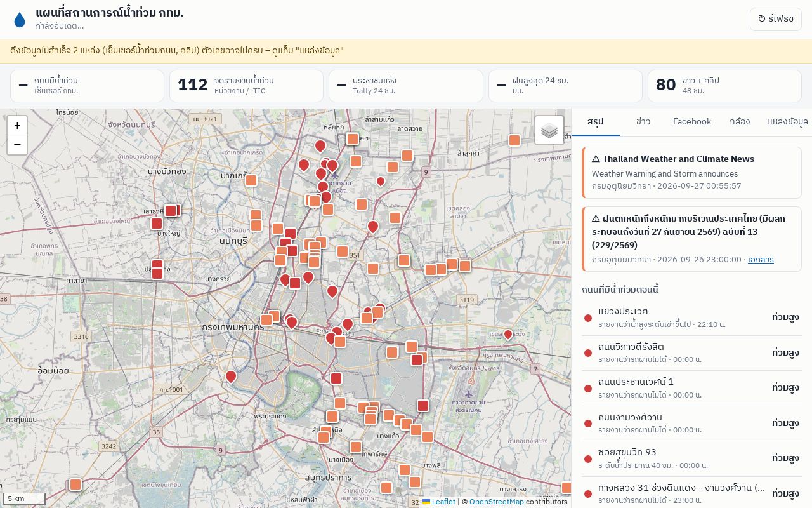Open the map layers control
This screenshot has width=812, height=508.
click(549, 130)
